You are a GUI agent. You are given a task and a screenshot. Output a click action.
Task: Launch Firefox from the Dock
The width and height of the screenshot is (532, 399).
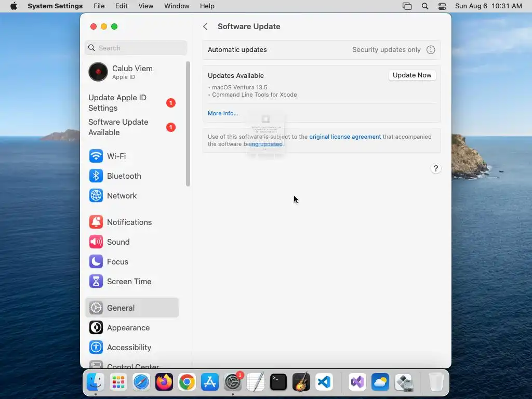click(164, 382)
